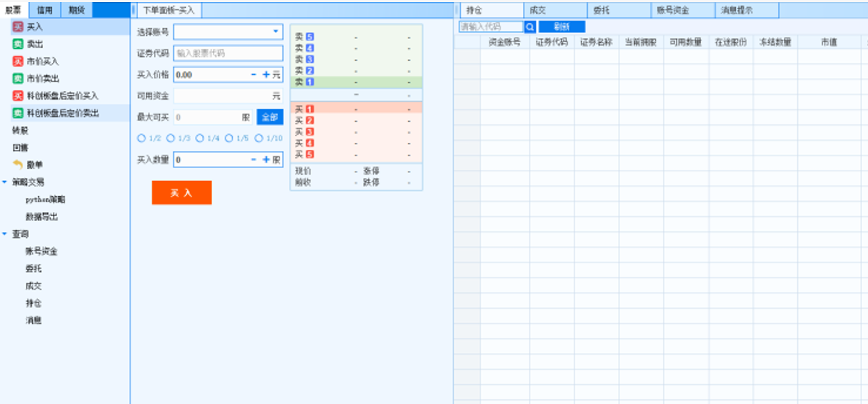Open the 选择账号 account dropdown

pos(275,32)
